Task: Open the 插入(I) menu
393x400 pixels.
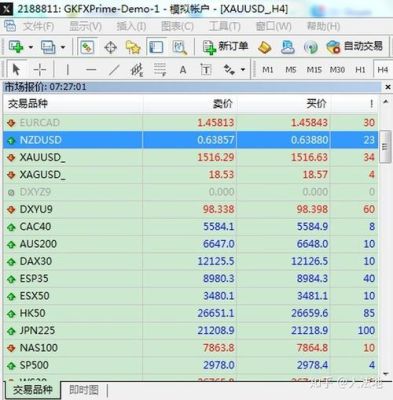Action: click(131, 26)
